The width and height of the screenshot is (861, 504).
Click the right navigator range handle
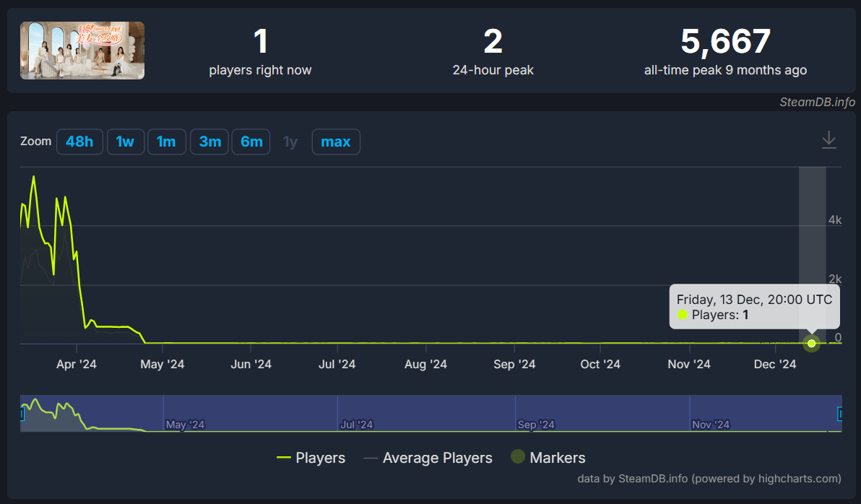point(839,414)
